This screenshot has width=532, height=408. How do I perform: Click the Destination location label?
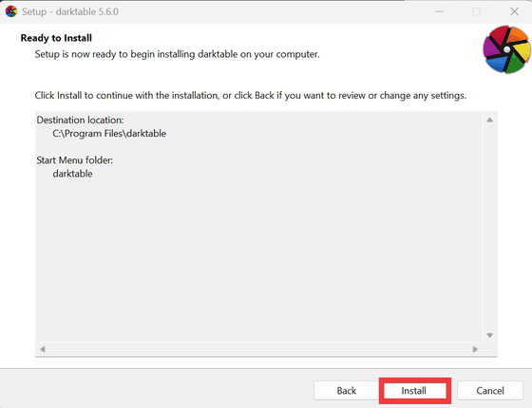(x=80, y=120)
